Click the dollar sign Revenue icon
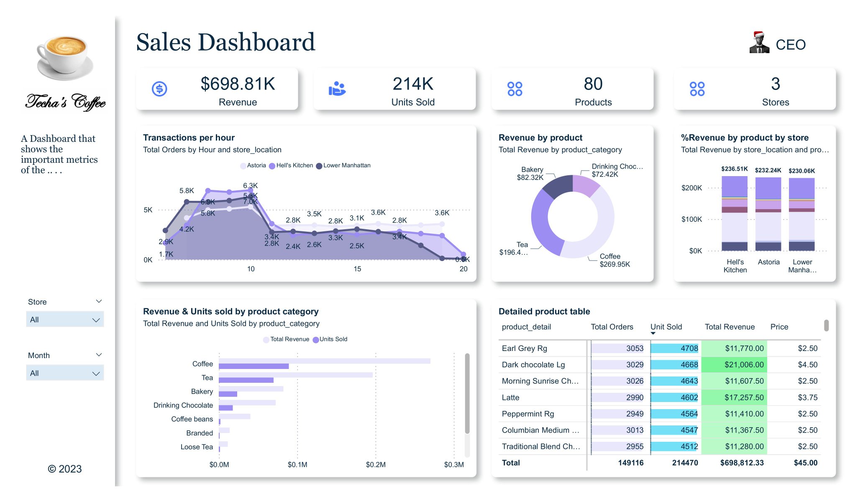The width and height of the screenshot is (868, 502). pos(159,89)
